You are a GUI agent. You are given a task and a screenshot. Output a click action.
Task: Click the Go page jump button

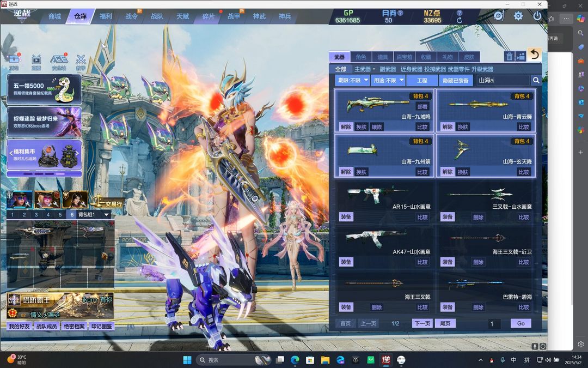tap(521, 323)
